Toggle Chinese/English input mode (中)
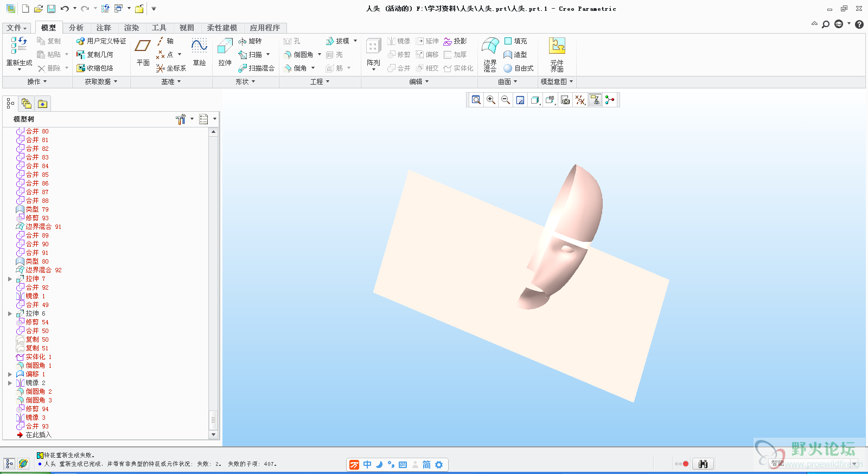868x474 pixels. tap(367, 465)
